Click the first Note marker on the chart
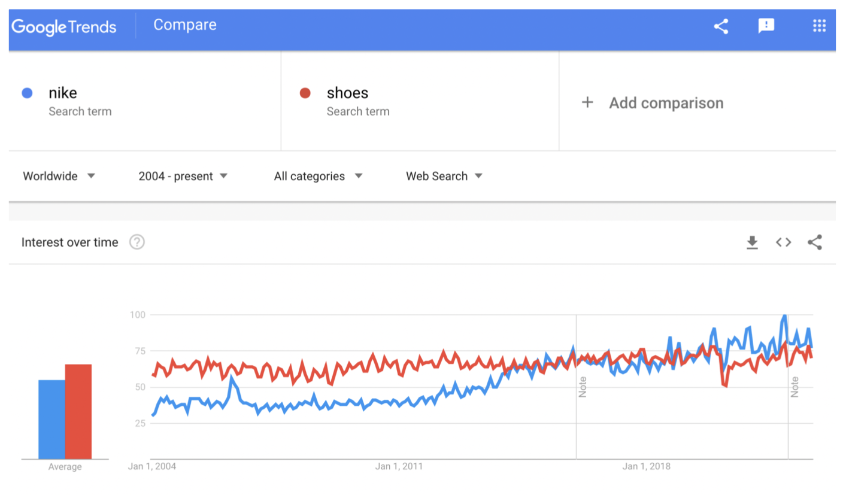Image resolution: width=846 pixels, height=504 pixels. [x=582, y=387]
